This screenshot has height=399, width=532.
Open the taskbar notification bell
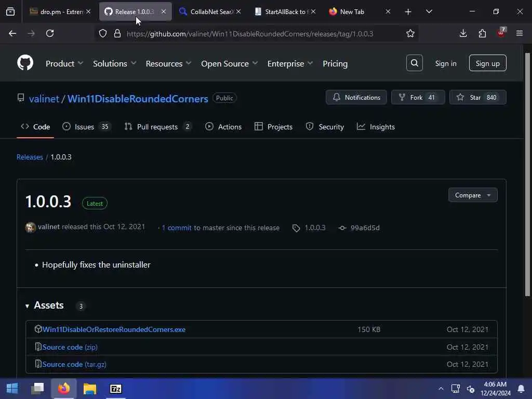pos(521,389)
